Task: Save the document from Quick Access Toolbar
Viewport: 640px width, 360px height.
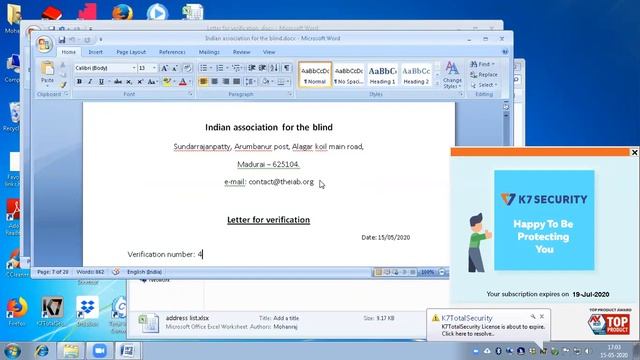Action: click(x=62, y=40)
